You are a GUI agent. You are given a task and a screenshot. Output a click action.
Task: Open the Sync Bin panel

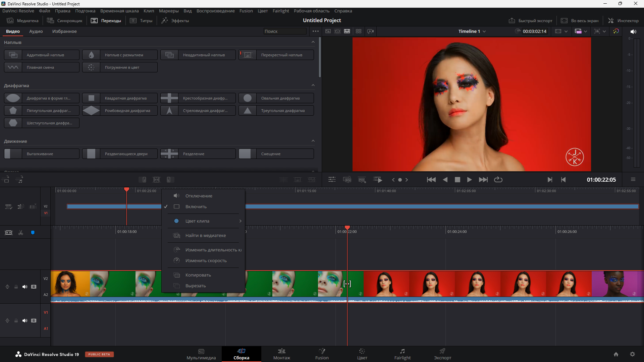65,20
